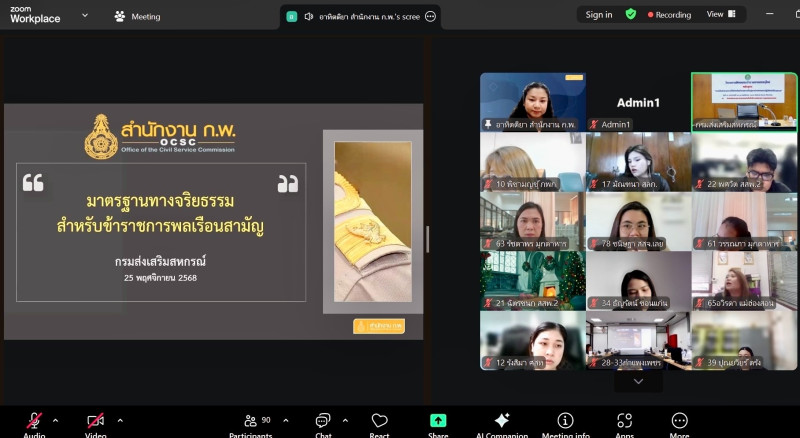
Task: Open the More options menu
Action: coord(680,421)
